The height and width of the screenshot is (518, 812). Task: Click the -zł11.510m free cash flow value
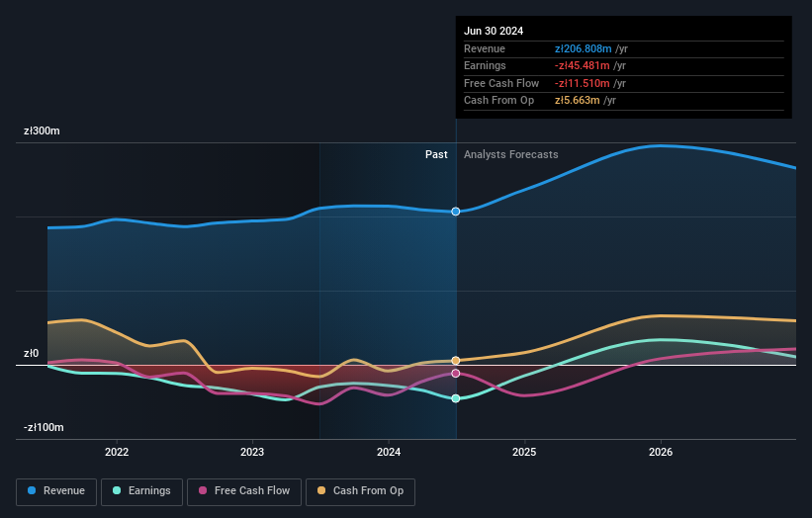(x=583, y=83)
